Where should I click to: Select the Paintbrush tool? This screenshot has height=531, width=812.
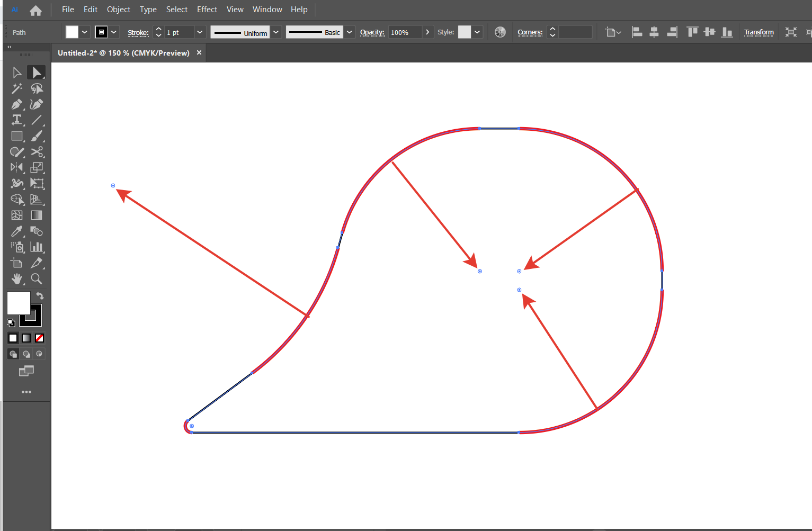coord(37,136)
